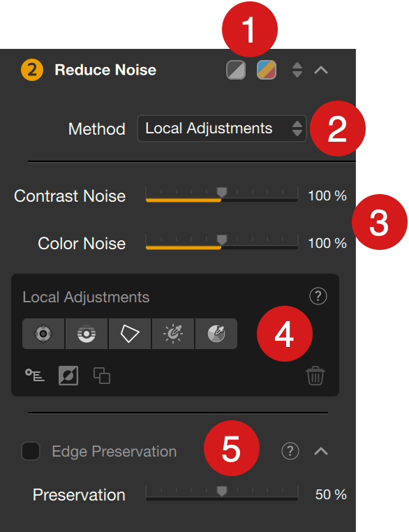Toggle the invert mask button
Image resolution: width=409 pixels, height=532 pixels.
coord(68,375)
